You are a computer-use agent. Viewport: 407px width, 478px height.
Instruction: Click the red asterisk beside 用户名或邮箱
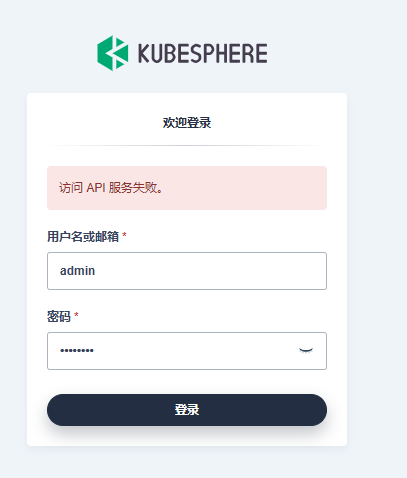click(x=124, y=235)
